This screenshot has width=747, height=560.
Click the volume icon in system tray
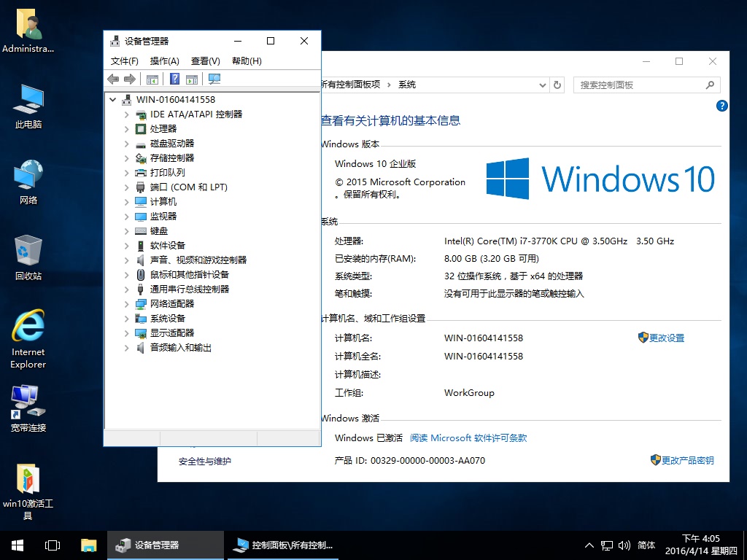pyautogui.click(x=624, y=545)
